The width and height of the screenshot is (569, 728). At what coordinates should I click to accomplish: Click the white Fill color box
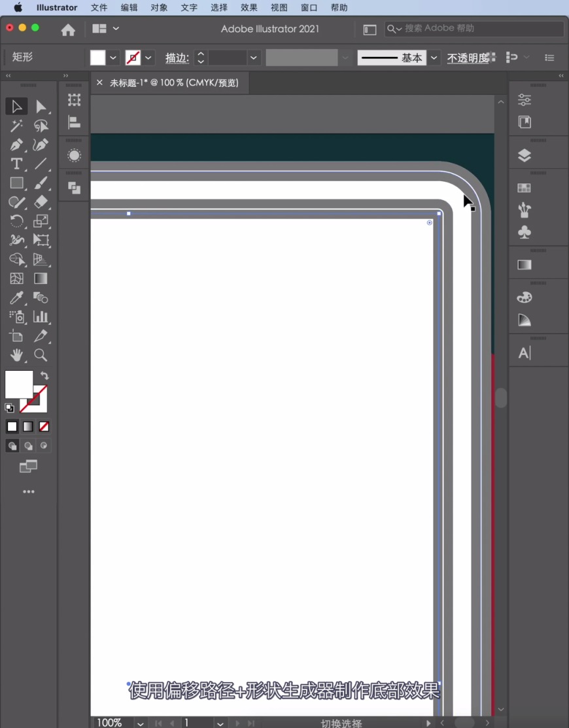point(18,384)
